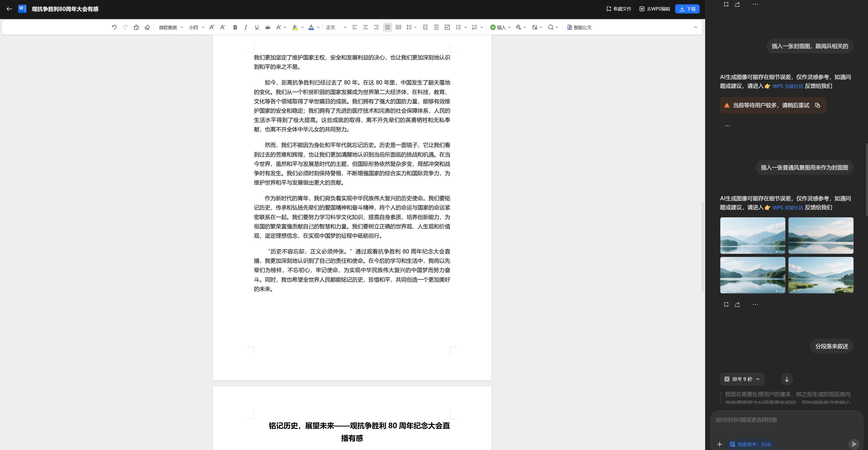Toggle bold formatting
The height and width of the screenshot is (450, 868).
(235, 27)
